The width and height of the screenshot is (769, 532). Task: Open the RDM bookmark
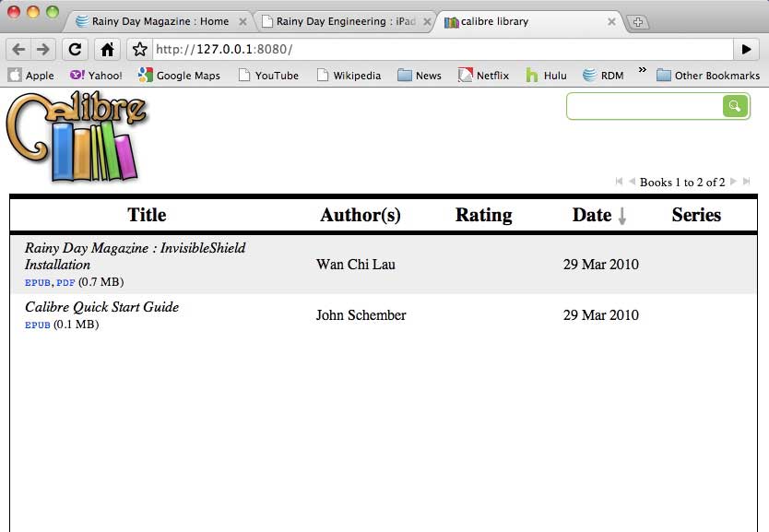(x=603, y=76)
